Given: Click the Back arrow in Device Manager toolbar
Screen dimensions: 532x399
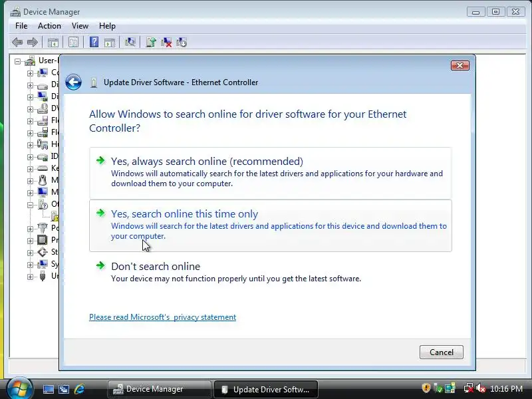Looking at the screenshot, I should click(17, 42).
